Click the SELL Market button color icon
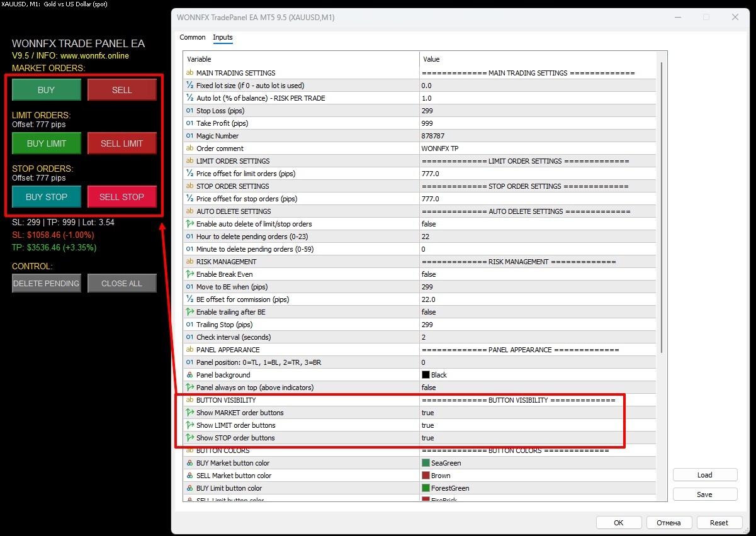 (189, 476)
